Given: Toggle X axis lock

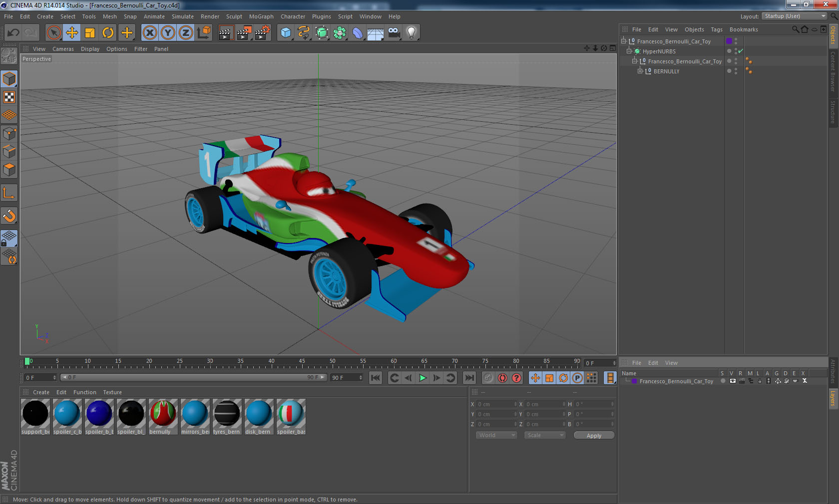Looking at the screenshot, I should tap(150, 33).
